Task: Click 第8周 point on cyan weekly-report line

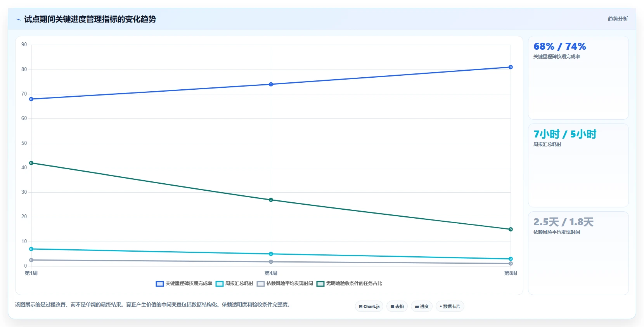Action: click(511, 259)
